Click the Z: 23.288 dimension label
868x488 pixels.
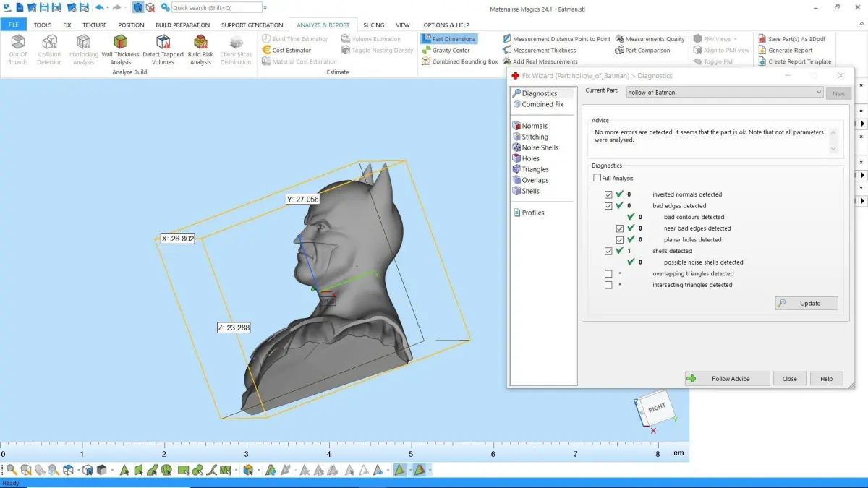(x=234, y=328)
